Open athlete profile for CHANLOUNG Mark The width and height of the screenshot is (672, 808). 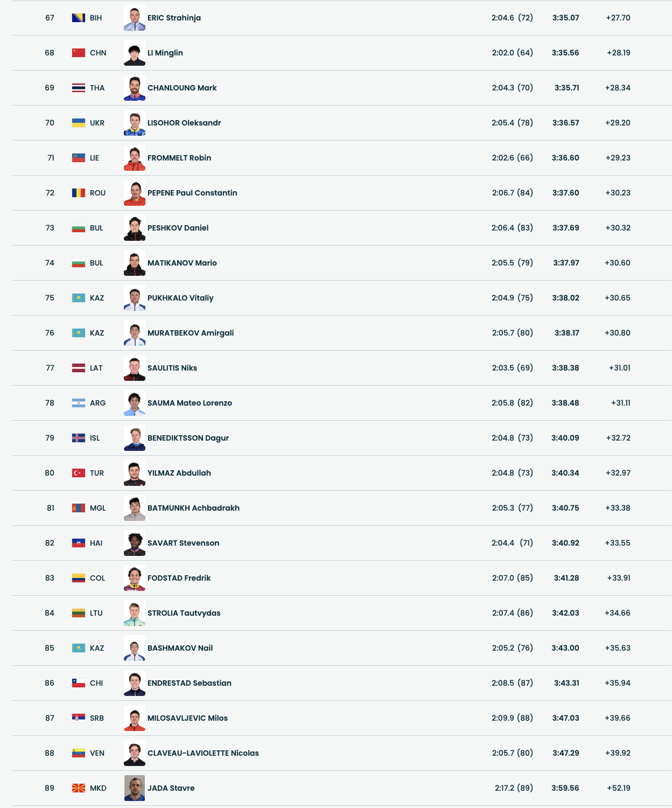[182, 88]
